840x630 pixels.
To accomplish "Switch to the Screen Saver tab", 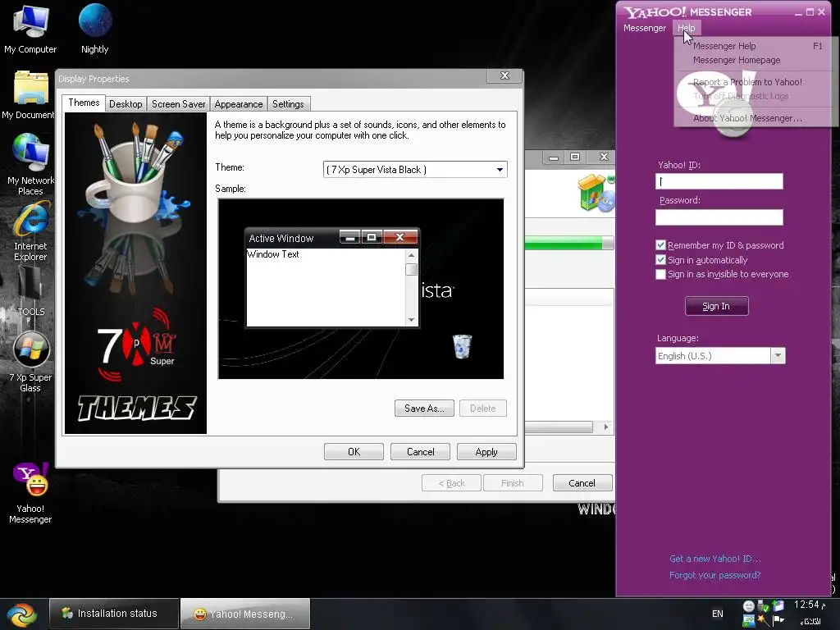I will (x=178, y=104).
